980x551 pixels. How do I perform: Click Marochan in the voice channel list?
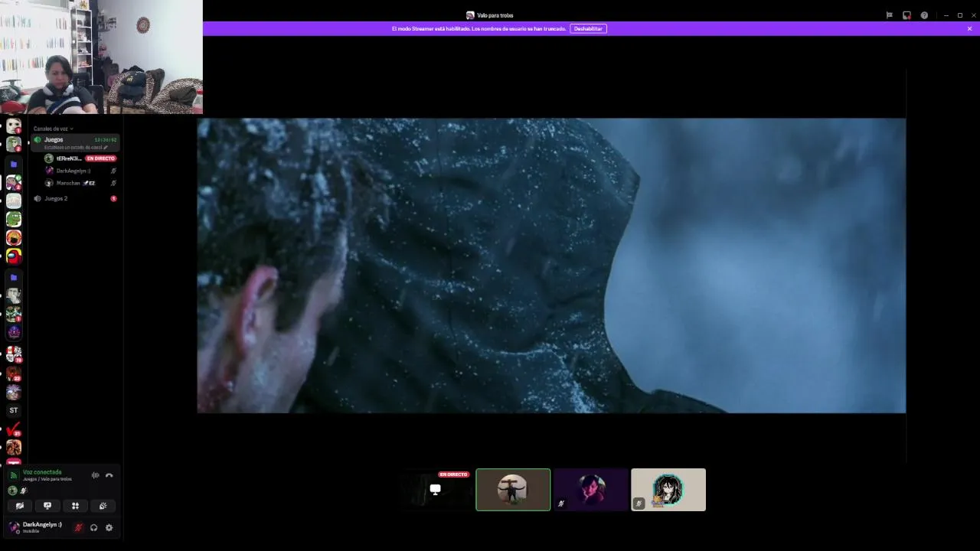80,183
